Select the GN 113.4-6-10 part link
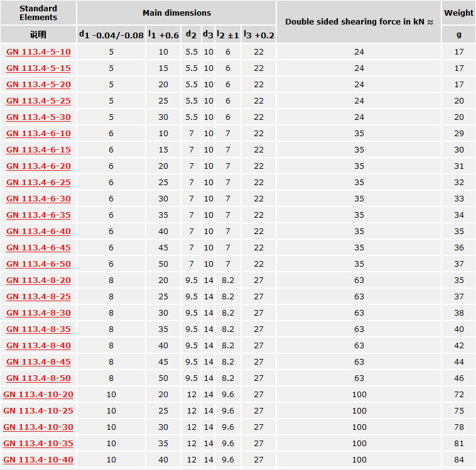Viewport: 476px width, 470px height. pyautogui.click(x=38, y=133)
